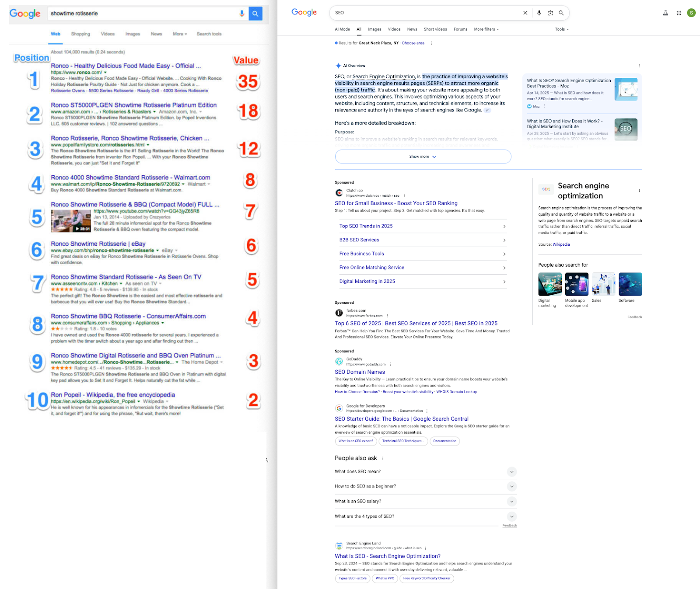
Task: Switch to Short videos tab
Action: (435, 29)
